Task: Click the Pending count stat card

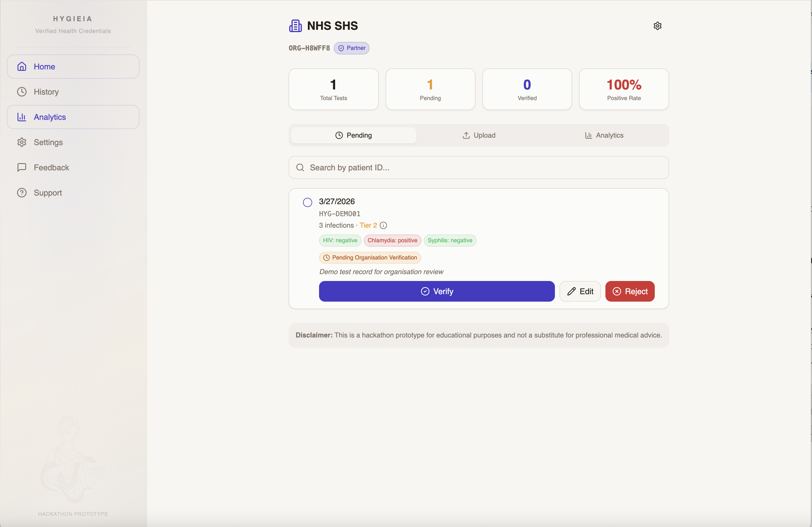Action: [x=430, y=89]
